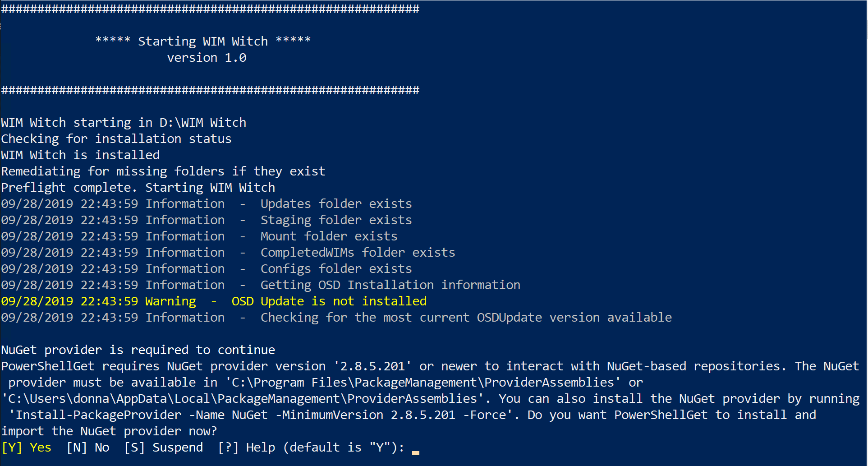Click the [N] No prompt option

click(x=88, y=448)
